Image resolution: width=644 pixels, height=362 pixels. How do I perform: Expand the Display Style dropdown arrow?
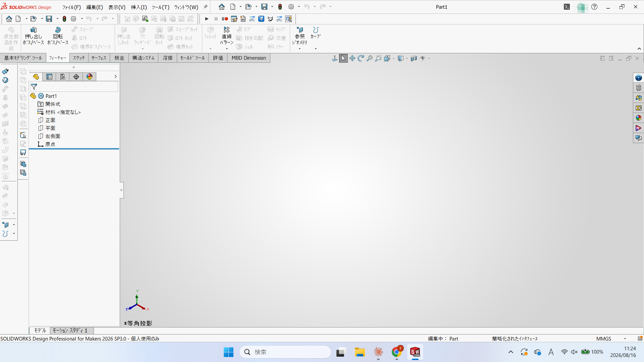point(407,58)
